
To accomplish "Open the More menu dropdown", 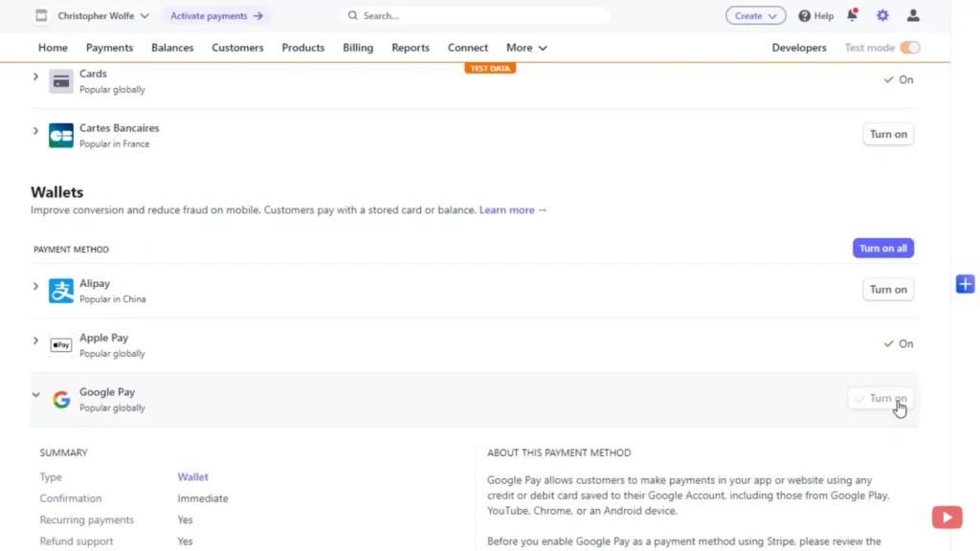I will click(x=526, y=48).
